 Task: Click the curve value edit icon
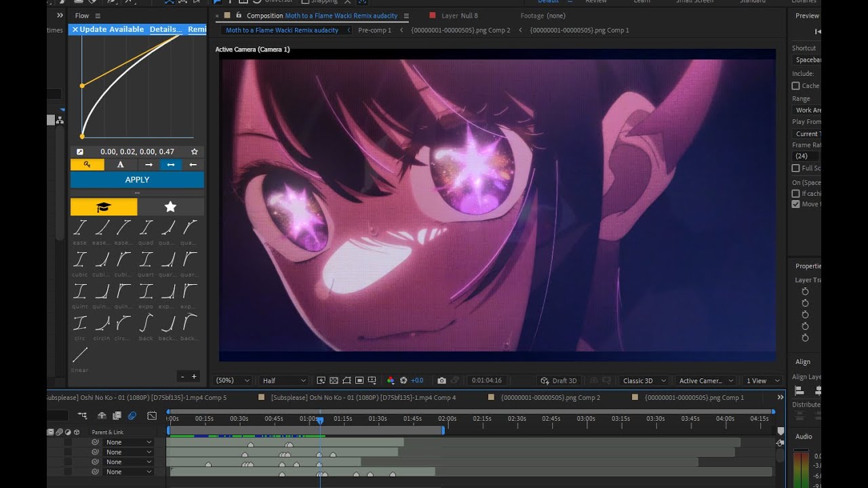coord(79,152)
